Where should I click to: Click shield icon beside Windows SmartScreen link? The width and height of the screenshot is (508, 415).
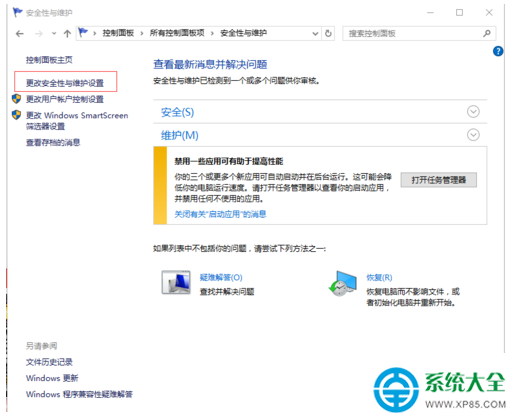coord(16,115)
